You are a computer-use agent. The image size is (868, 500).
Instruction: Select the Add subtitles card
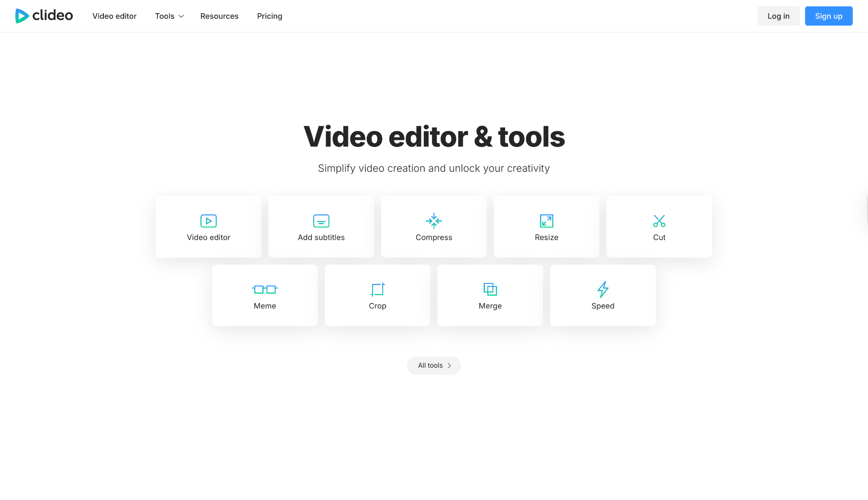pos(321,227)
